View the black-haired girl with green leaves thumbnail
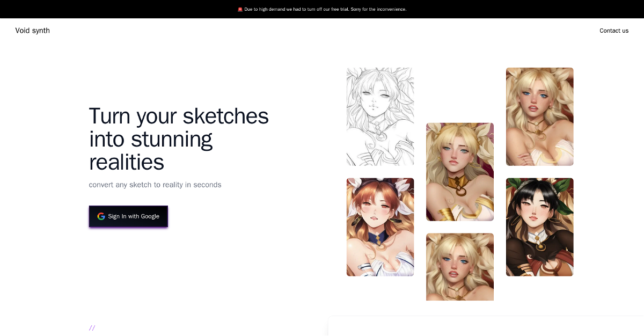This screenshot has height=336, width=644. coord(539,227)
